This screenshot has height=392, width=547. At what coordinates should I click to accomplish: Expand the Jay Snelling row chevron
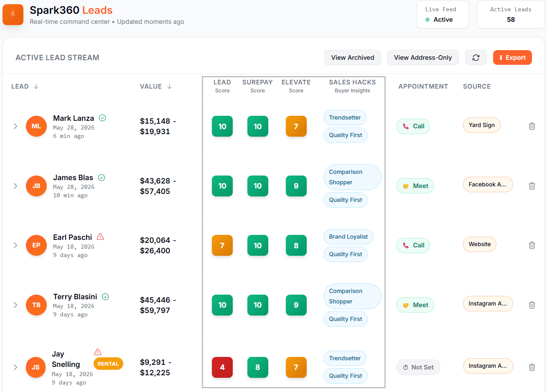pyautogui.click(x=15, y=367)
